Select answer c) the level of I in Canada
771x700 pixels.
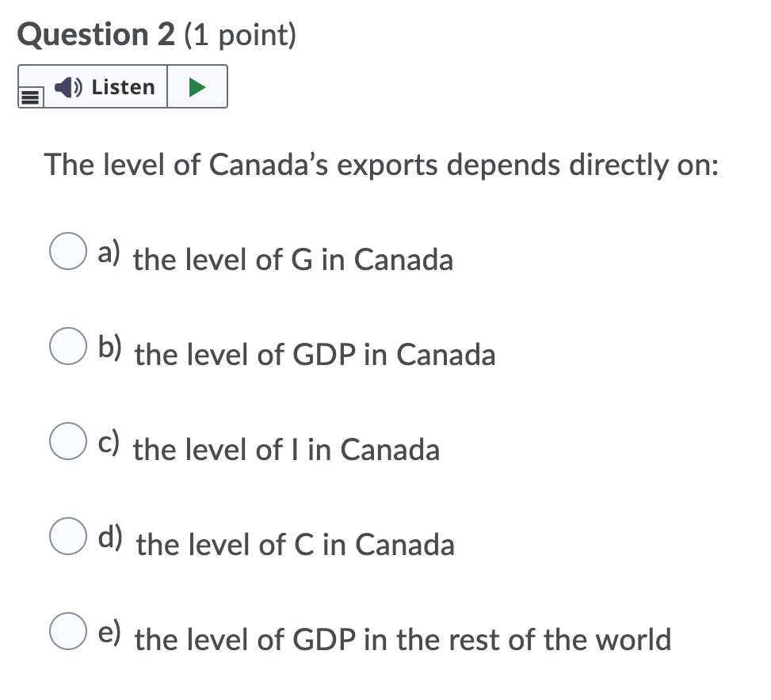68,441
